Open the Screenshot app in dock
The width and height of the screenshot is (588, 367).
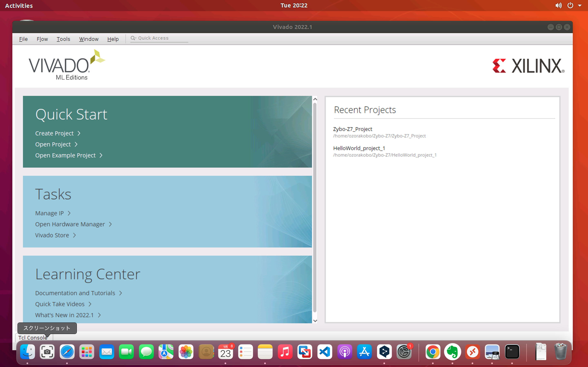(47, 352)
